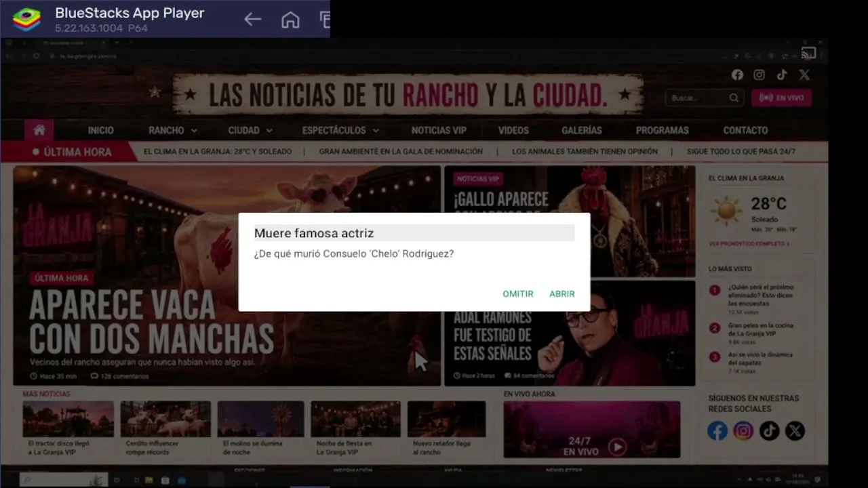Click the 'Más noticias' section heading
Screen dimensions: 868x488
click(x=46, y=394)
